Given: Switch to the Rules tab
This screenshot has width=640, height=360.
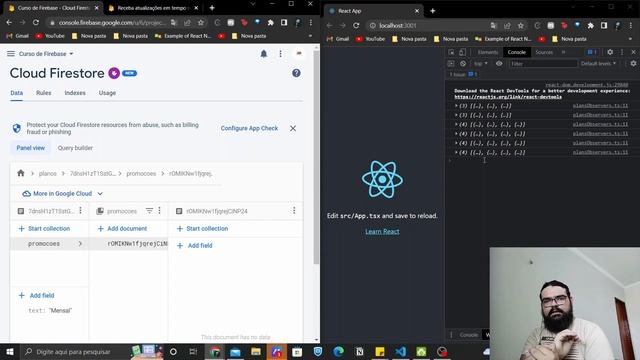Looking at the screenshot, I should point(44,93).
